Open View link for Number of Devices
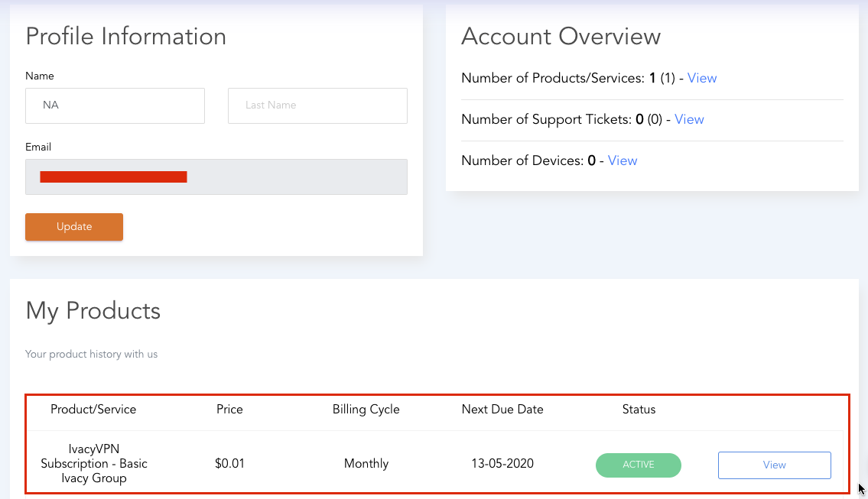The image size is (868, 499). click(623, 160)
